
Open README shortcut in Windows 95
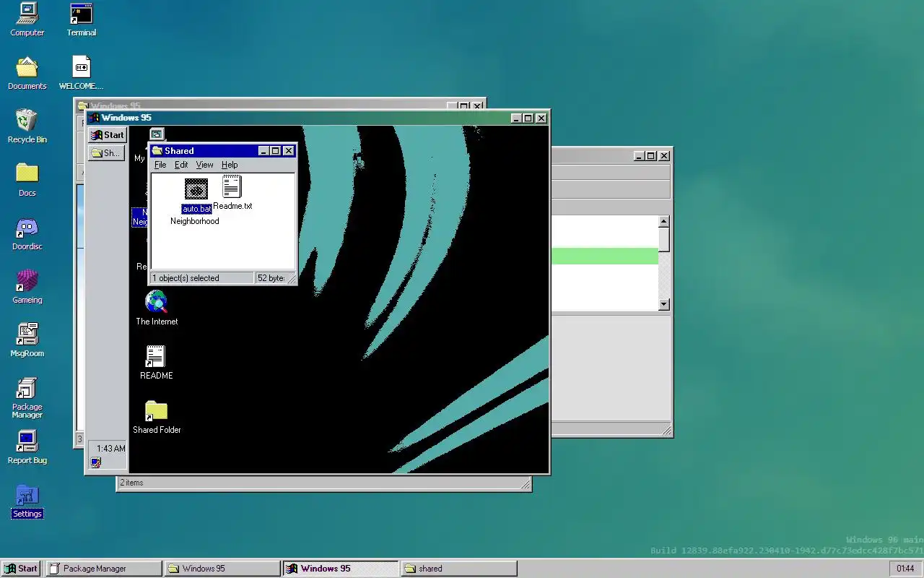[157, 363]
